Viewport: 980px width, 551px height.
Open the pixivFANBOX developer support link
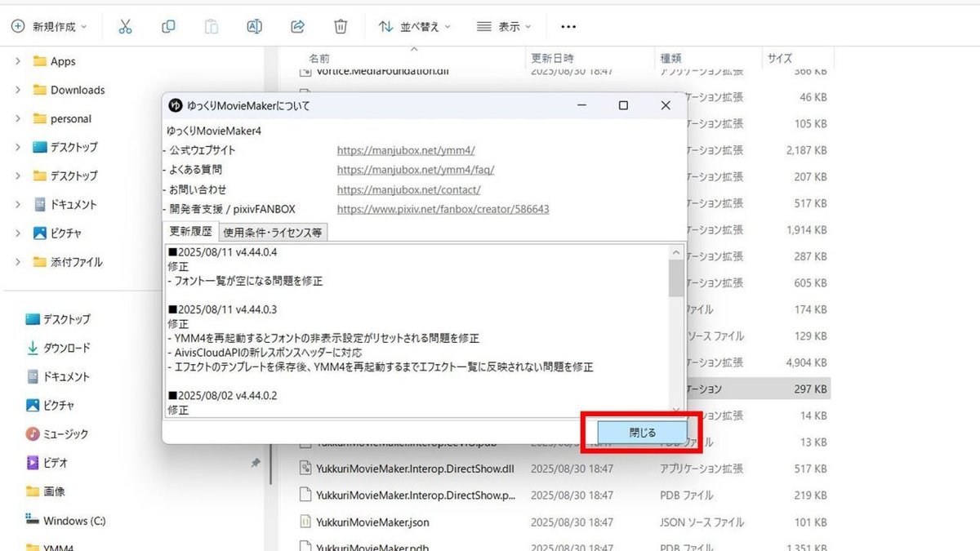coord(443,209)
